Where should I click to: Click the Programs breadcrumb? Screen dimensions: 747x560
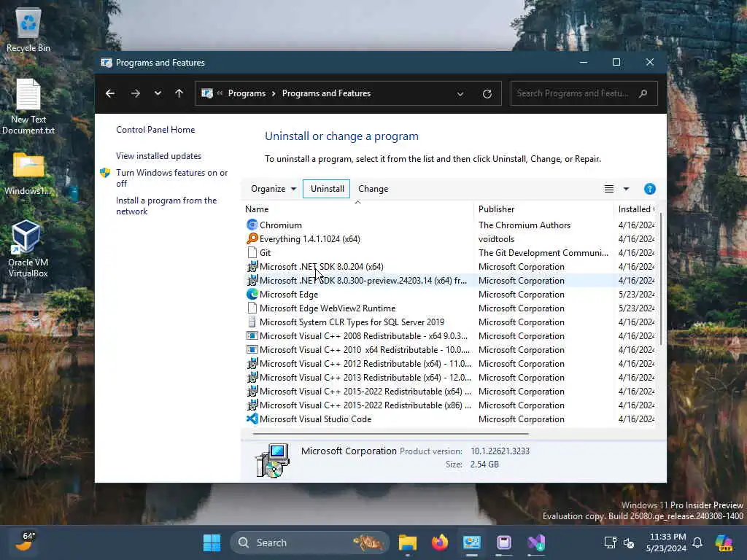[x=247, y=93]
